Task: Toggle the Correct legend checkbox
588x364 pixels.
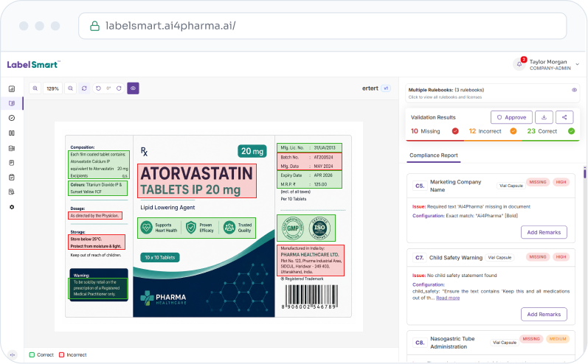Action: click(32, 354)
